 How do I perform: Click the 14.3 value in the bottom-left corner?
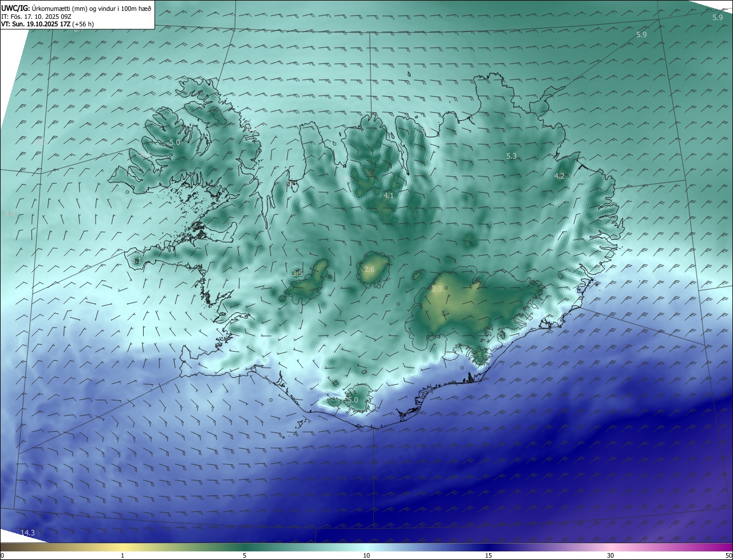click(x=27, y=533)
